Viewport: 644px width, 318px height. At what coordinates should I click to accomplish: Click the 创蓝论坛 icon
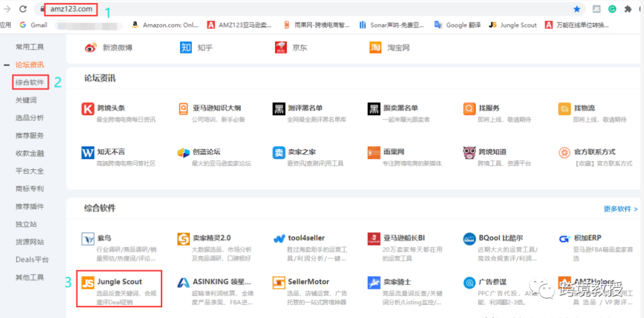[183, 153]
